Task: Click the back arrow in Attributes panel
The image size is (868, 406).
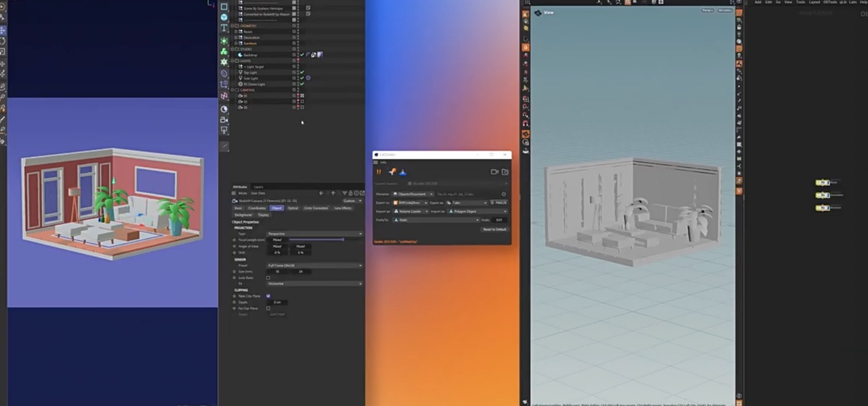Action: click(x=321, y=193)
